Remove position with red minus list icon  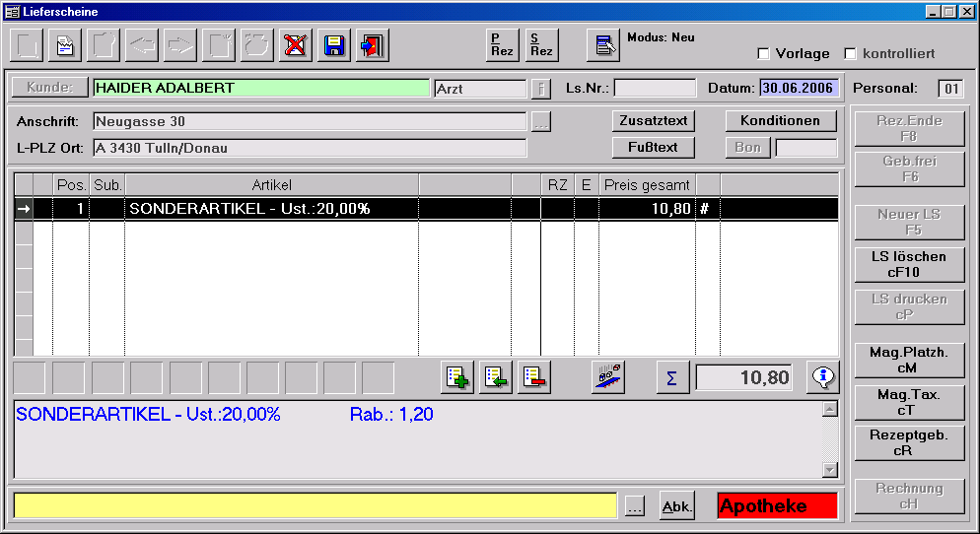point(533,377)
